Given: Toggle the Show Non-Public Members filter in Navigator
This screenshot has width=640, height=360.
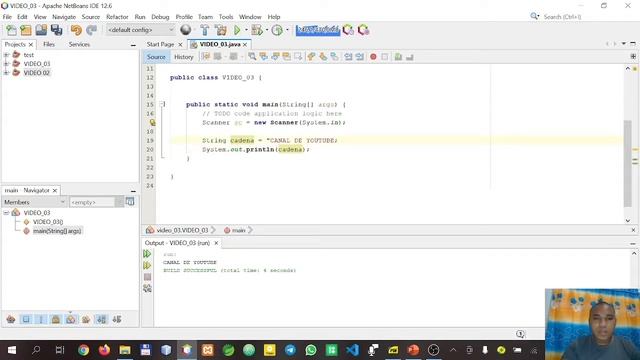Looking at the screenshot, I should click(56, 319).
